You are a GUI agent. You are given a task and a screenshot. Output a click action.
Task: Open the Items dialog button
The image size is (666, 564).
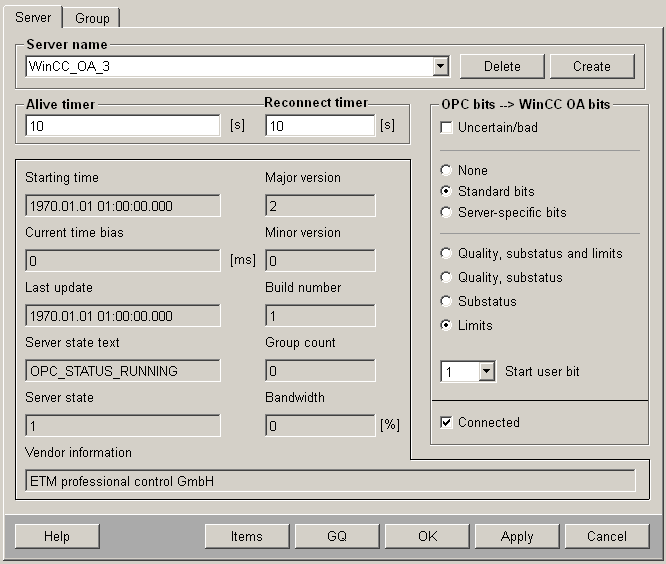click(x=247, y=536)
